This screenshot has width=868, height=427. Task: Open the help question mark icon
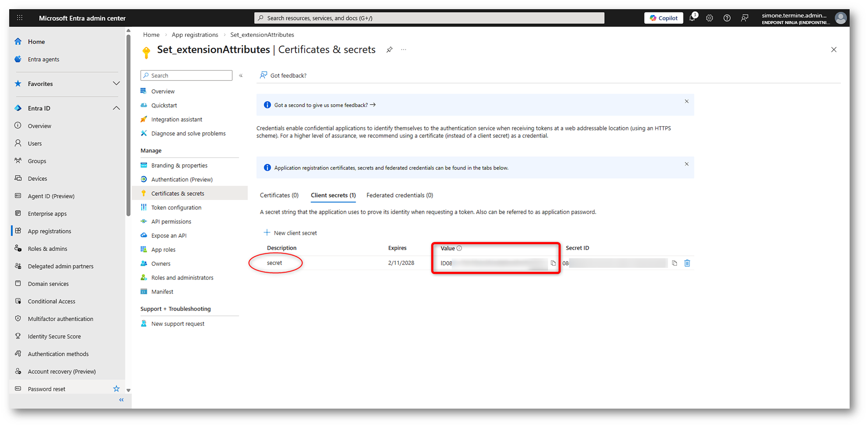[727, 18]
